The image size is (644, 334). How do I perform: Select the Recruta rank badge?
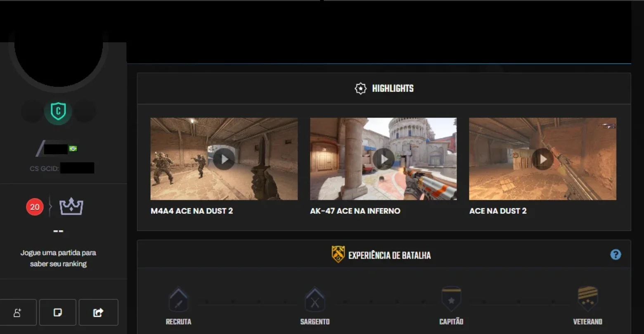tap(178, 300)
